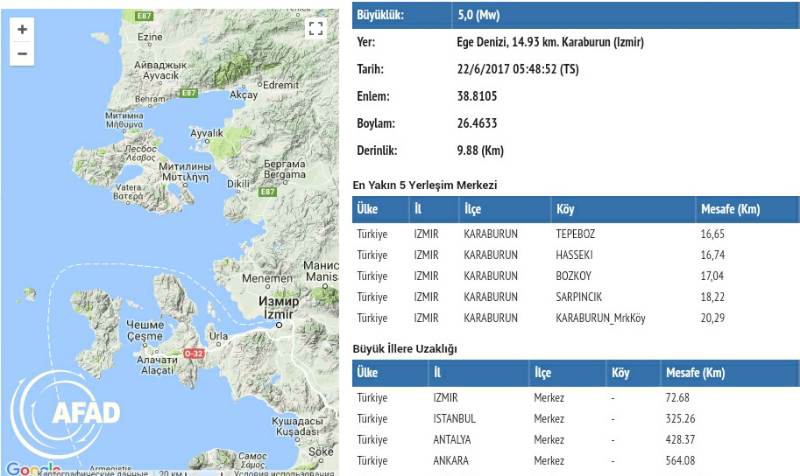Click the E87 road shield beside Ayvacık
Screen dimensions: 800x476
(x=185, y=93)
